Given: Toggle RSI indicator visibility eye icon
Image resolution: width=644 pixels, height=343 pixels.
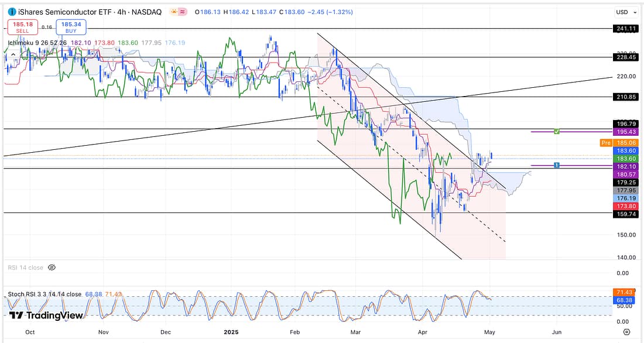Looking at the screenshot, I should click(52, 267).
